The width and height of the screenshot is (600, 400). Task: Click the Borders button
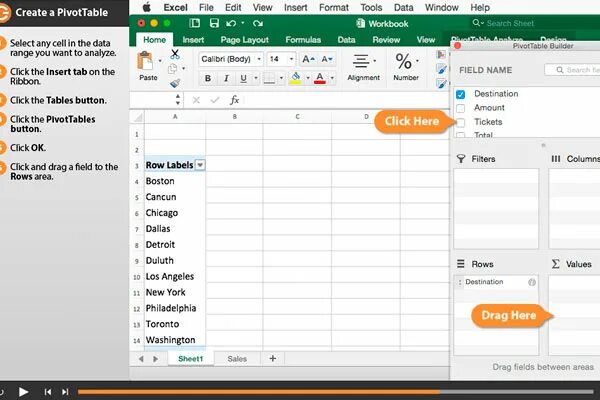coord(269,78)
